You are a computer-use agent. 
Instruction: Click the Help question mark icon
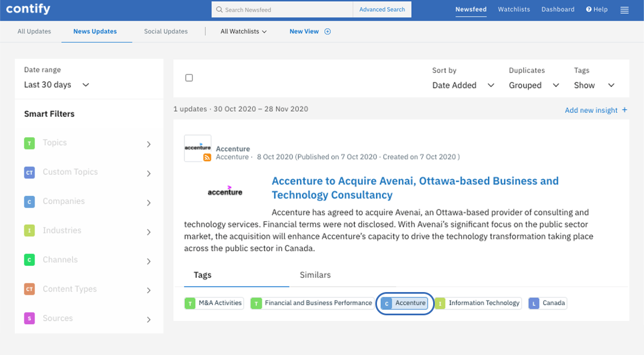[588, 10]
